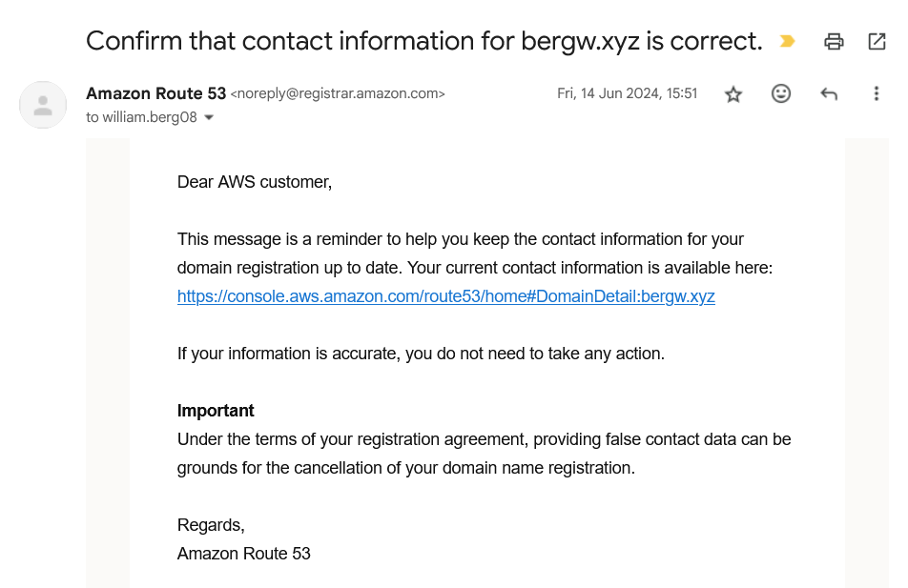This screenshot has width=908, height=588.
Task: Click the email subject about bergw.xyz
Action: [x=423, y=41]
